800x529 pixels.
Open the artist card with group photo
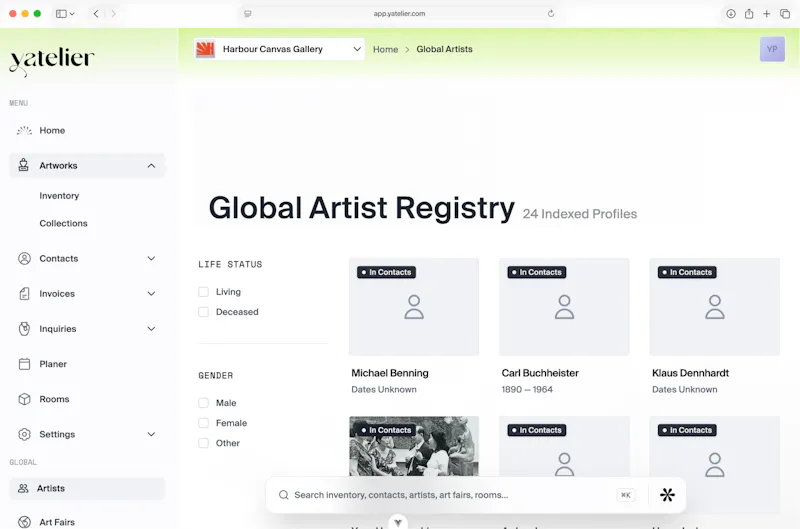[414, 446]
